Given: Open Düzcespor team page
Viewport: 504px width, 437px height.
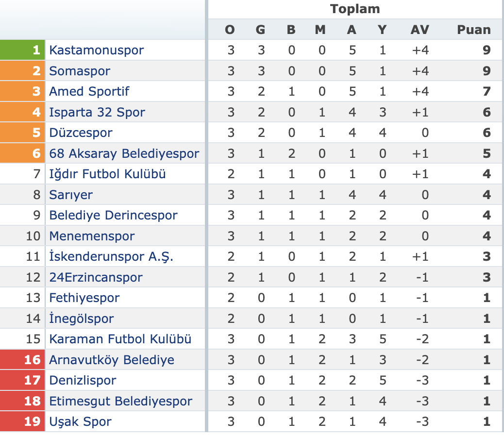Looking at the screenshot, I should pyautogui.click(x=81, y=133).
